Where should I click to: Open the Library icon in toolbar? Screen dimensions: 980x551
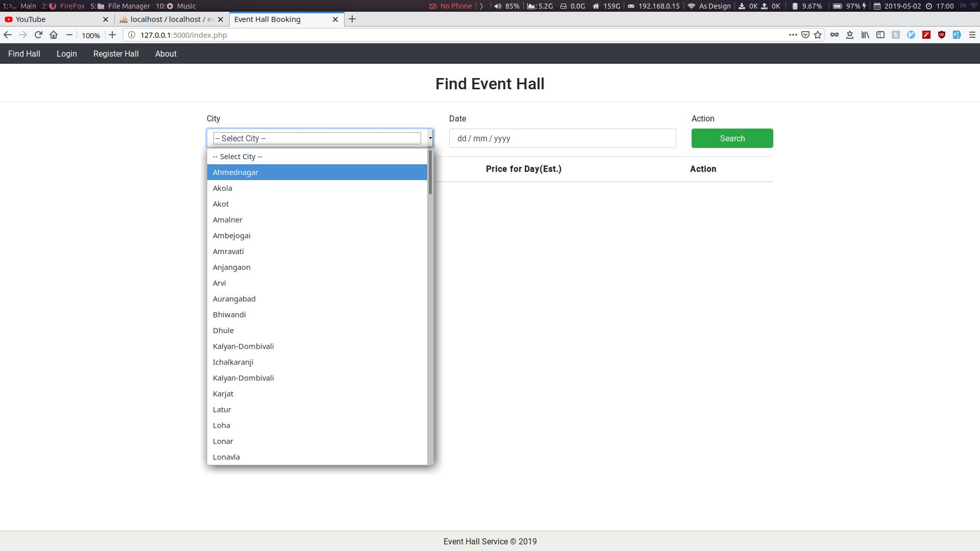click(865, 35)
